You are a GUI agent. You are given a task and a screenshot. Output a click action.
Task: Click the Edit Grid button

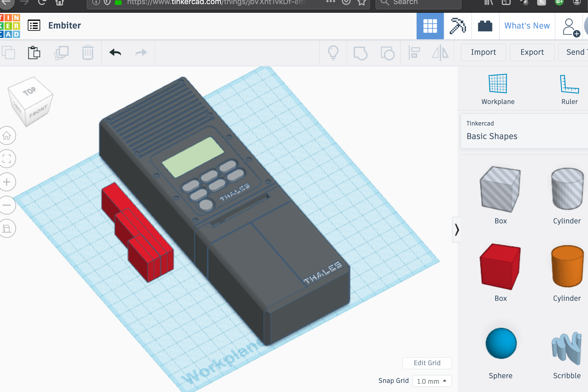(x=427, y=363)
